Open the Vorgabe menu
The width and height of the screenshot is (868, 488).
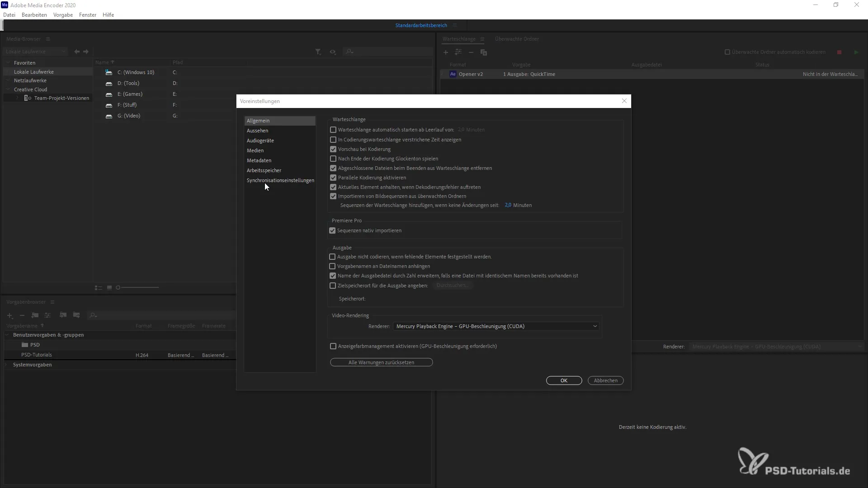pyautogui.click(x=63, y=15)
